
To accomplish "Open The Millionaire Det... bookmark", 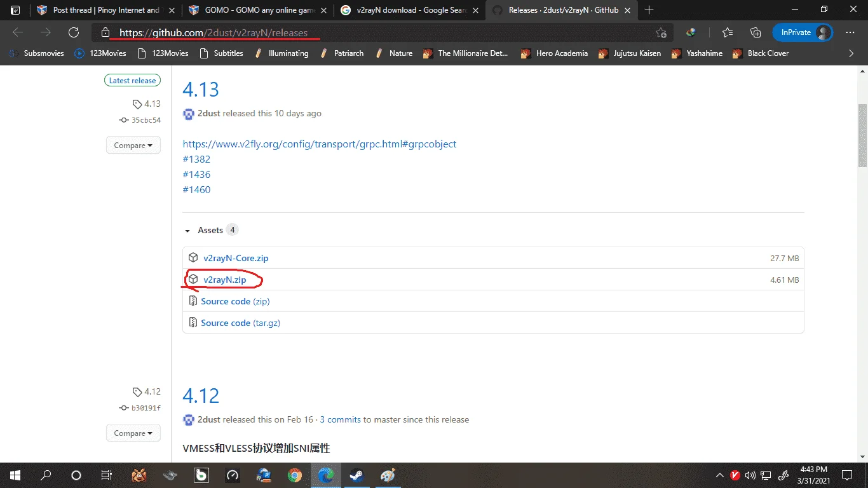I will pyautogui.click(x=466, y=53).
